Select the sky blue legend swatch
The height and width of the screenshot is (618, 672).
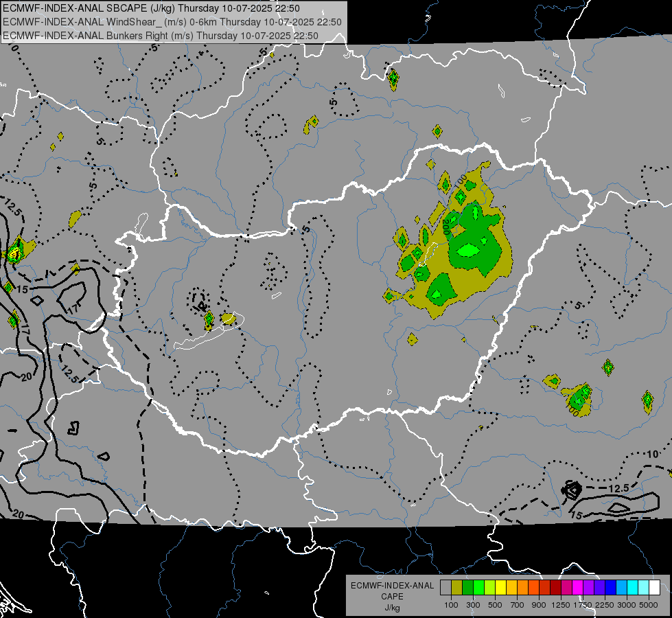click(x=622, y=588)
